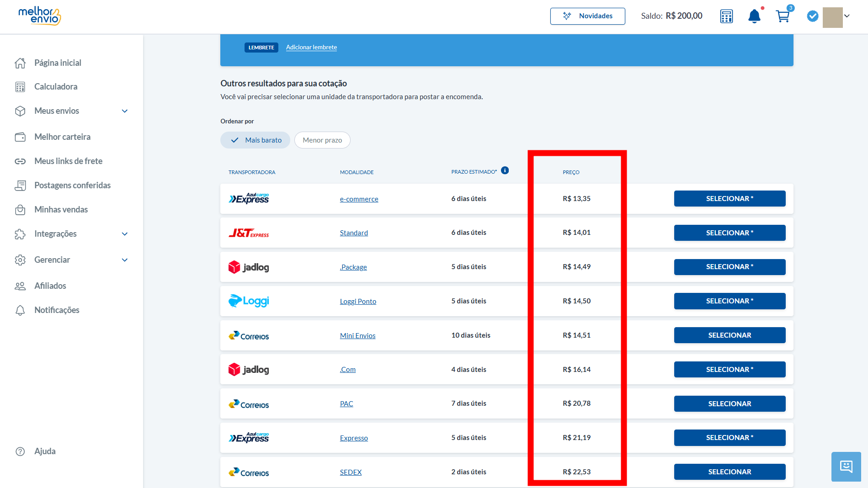Click the Notificações bell icon in sidebar

pos(20,310)
